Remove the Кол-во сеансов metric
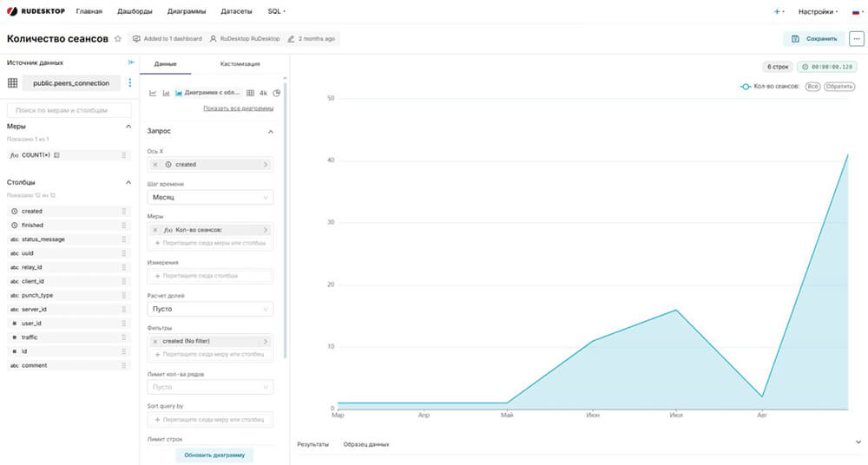 pyautogui.click(x=155, y=230)
